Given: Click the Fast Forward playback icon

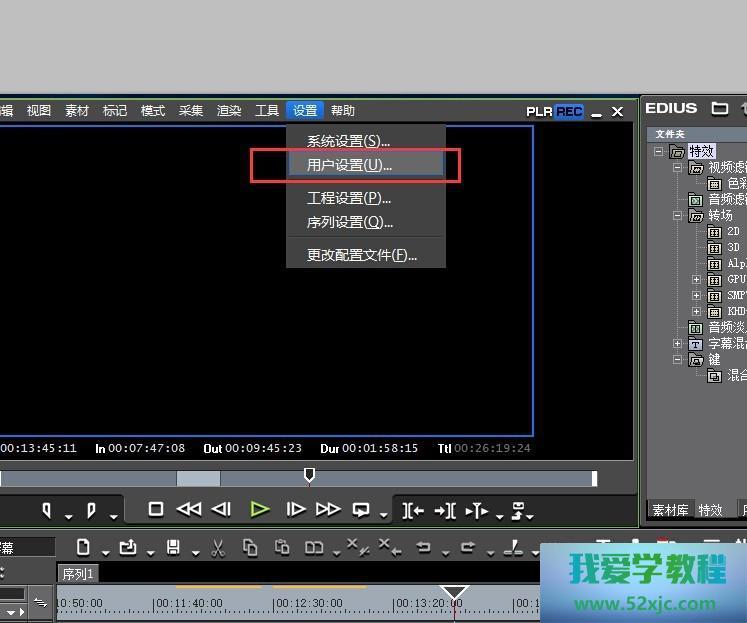Looking at the screenshot, I should (x=328, y=509).
